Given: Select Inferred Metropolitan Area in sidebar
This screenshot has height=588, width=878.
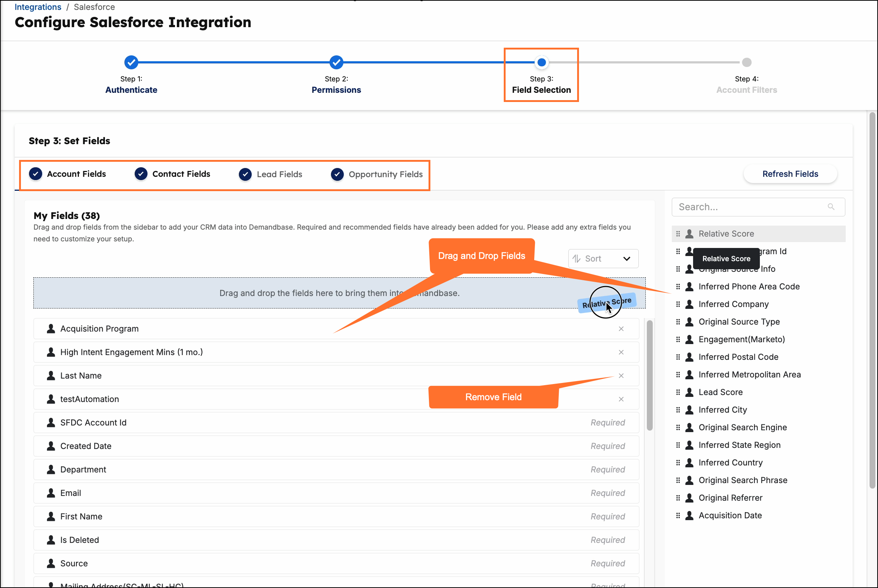Looking at the screenshot, I should click(x=749, y=375).
